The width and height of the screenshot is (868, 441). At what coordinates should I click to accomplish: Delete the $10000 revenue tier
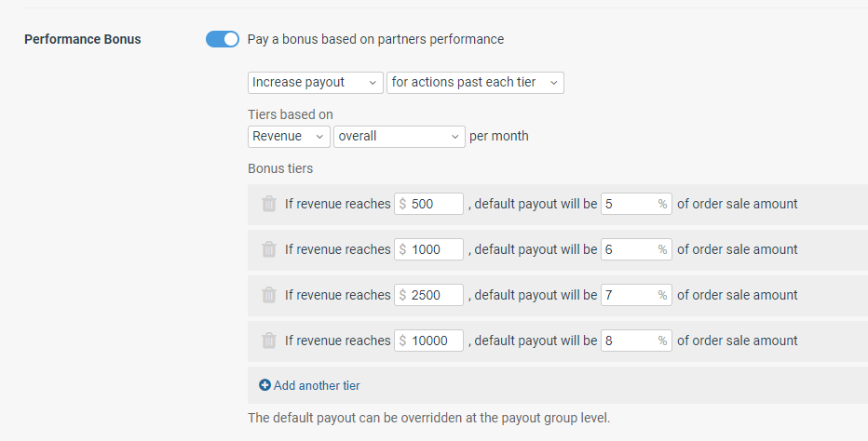[x=269, y=341]
